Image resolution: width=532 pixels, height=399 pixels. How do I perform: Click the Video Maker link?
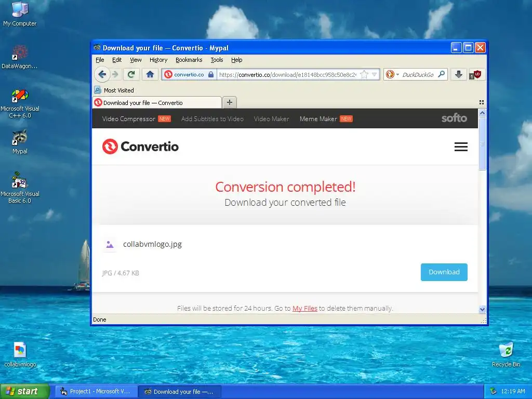click(x=271, y=119)
